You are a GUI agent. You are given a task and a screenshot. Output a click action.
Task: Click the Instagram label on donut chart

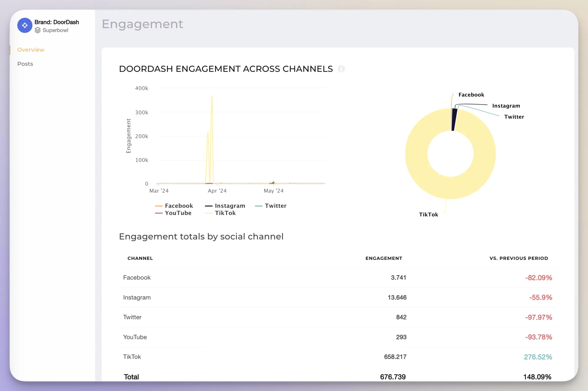[x=506, y=106]
